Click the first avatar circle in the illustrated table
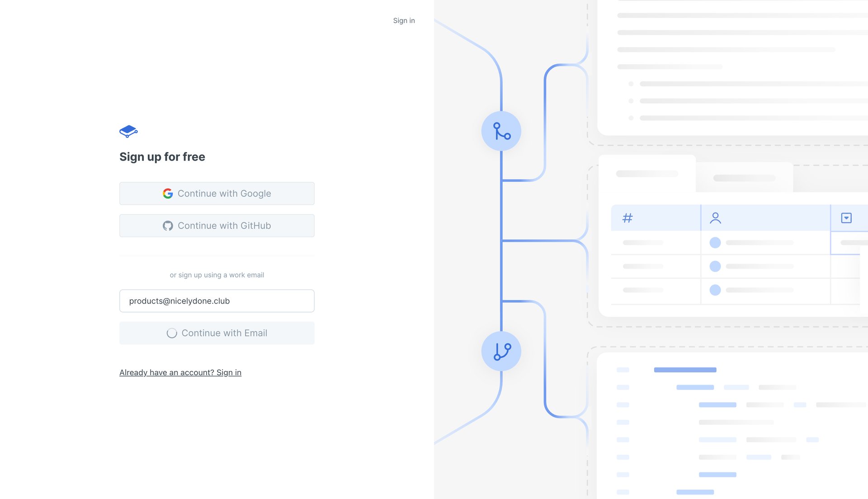 715,242
